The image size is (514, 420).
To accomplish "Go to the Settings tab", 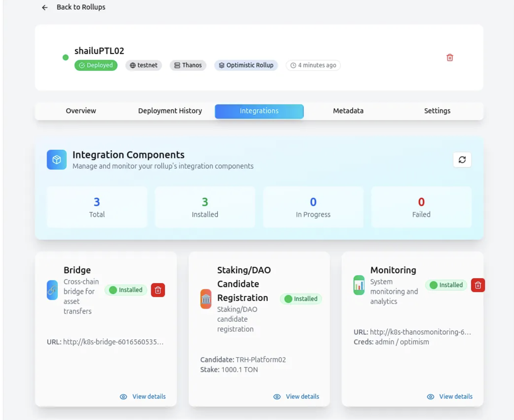I will point(437,111).
